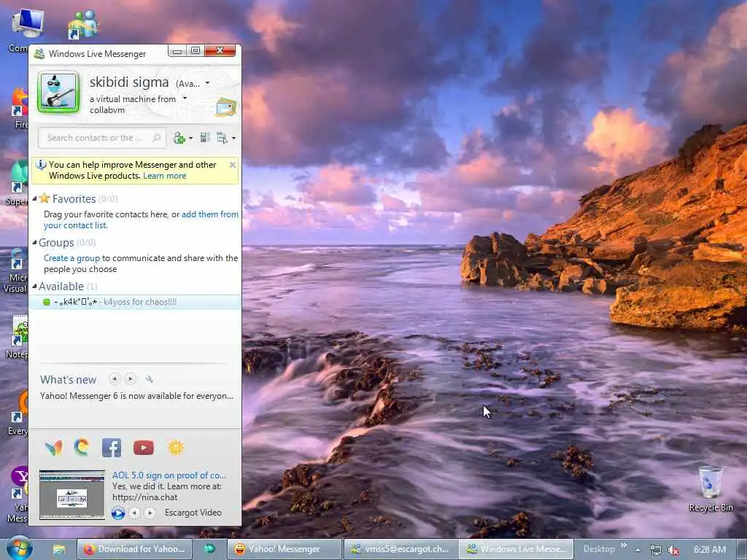Open the YouTube tab icon
Screen dimensions: 747x560
pos(144,448)
